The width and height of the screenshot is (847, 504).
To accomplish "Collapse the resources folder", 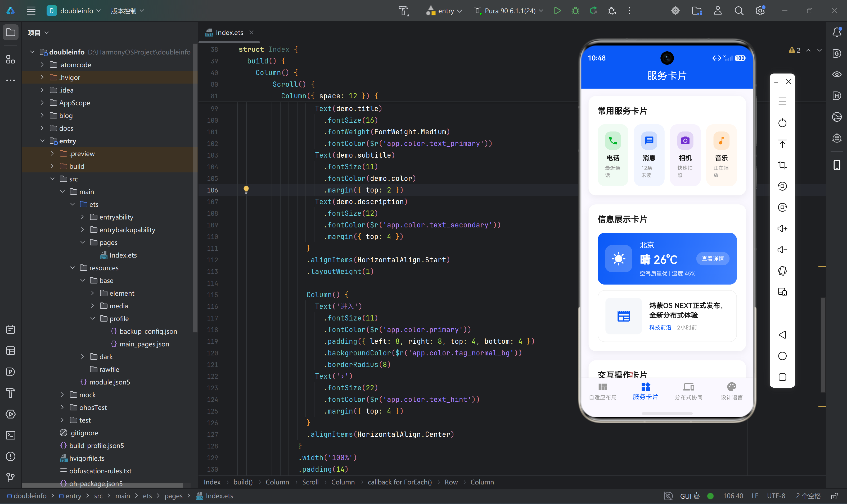I will click(x=73, y=268).
